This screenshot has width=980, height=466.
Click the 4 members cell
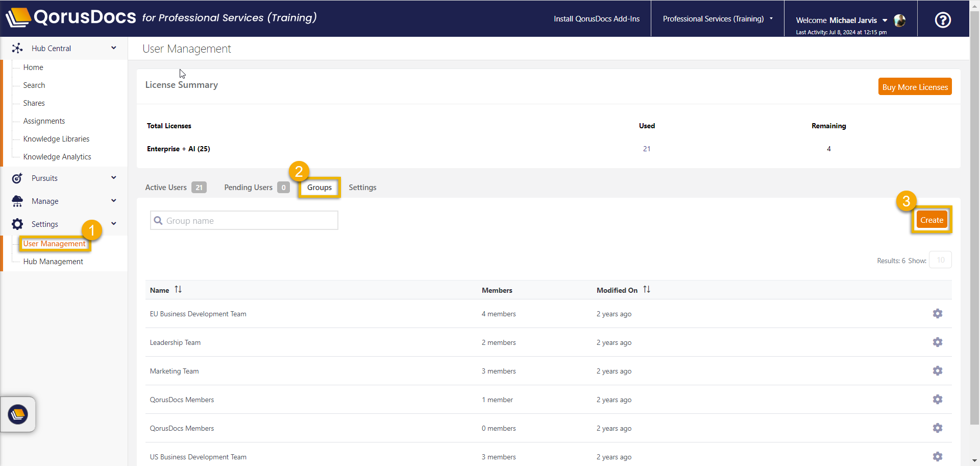[x=499, y=314]
